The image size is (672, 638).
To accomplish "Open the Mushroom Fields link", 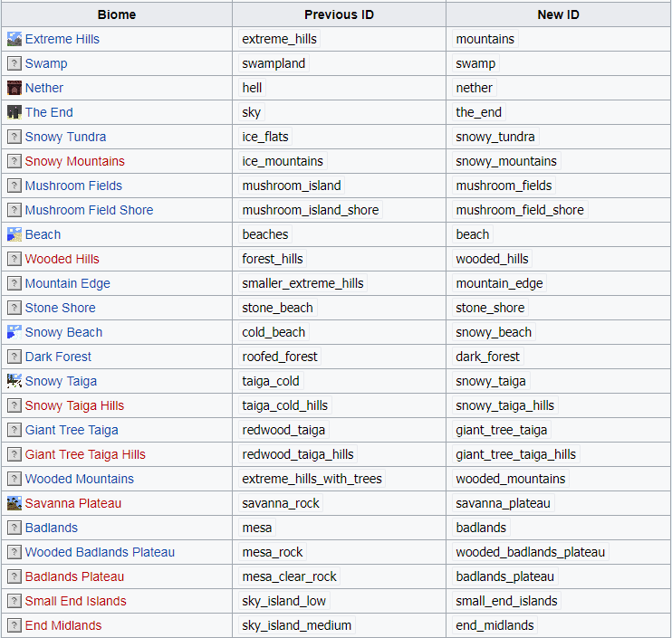I will point(73,186).
